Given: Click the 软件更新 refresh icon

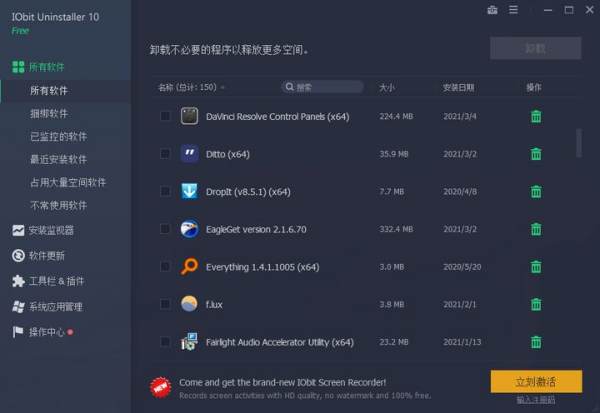Looking at the screenshot, I should [x=18, y=255].
